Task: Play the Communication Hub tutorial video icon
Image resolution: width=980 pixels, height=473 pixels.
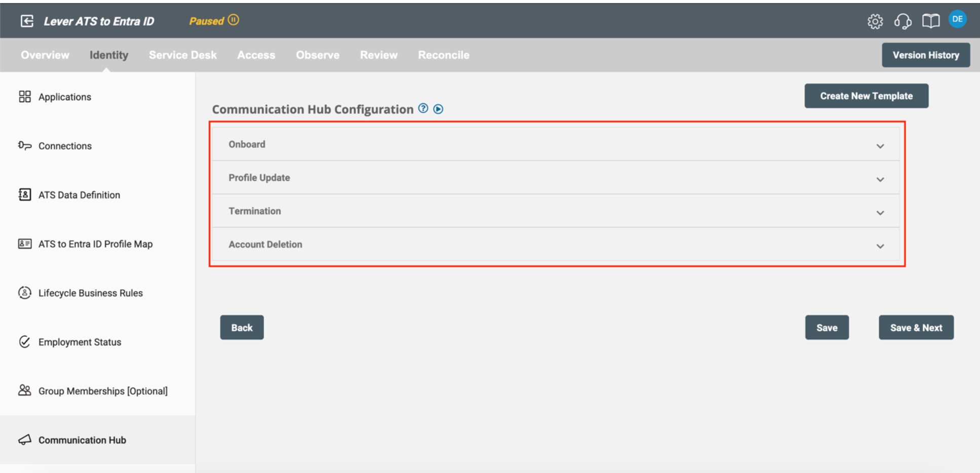Action: click(x=438, y=109)
